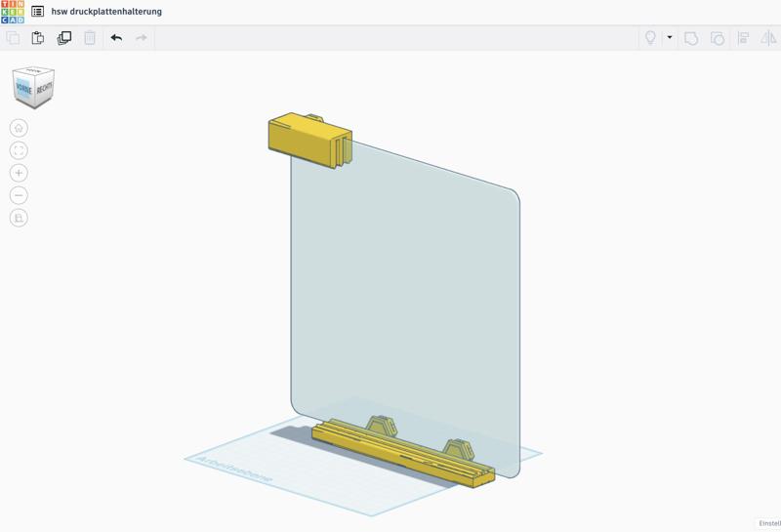Click the Align tool icon
This screenshot has height=532, width=781.
tap(743, 38)
